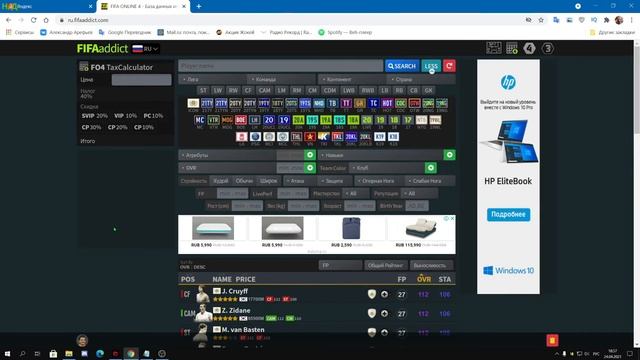Click the player name search field
The image size is (640, 360).
tap(281, 66)
